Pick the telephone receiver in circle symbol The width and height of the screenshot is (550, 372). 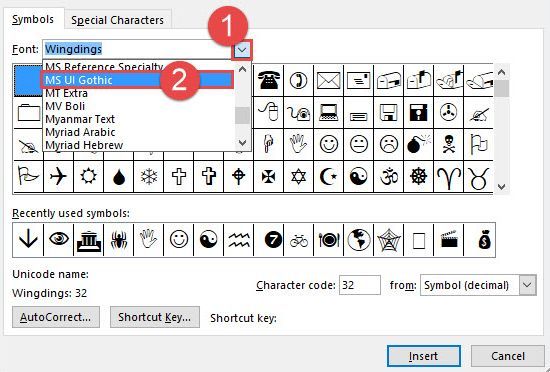pyautogui.click(x=299, y=80)
